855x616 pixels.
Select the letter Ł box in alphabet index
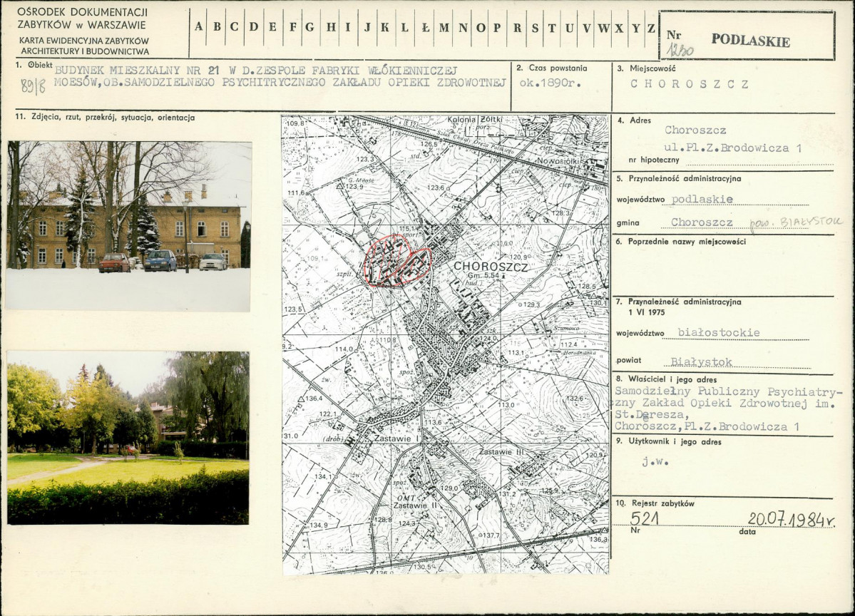(x=425, y=28)
